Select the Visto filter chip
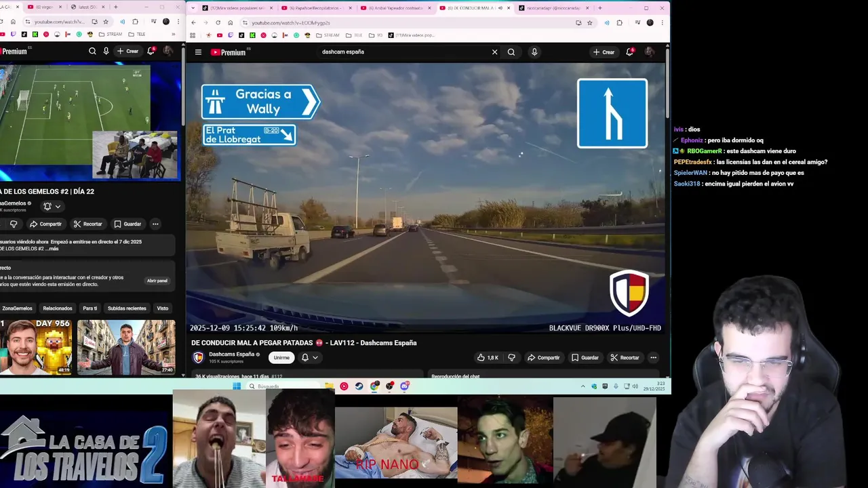The image size is (868, 488). coord(163,308)
